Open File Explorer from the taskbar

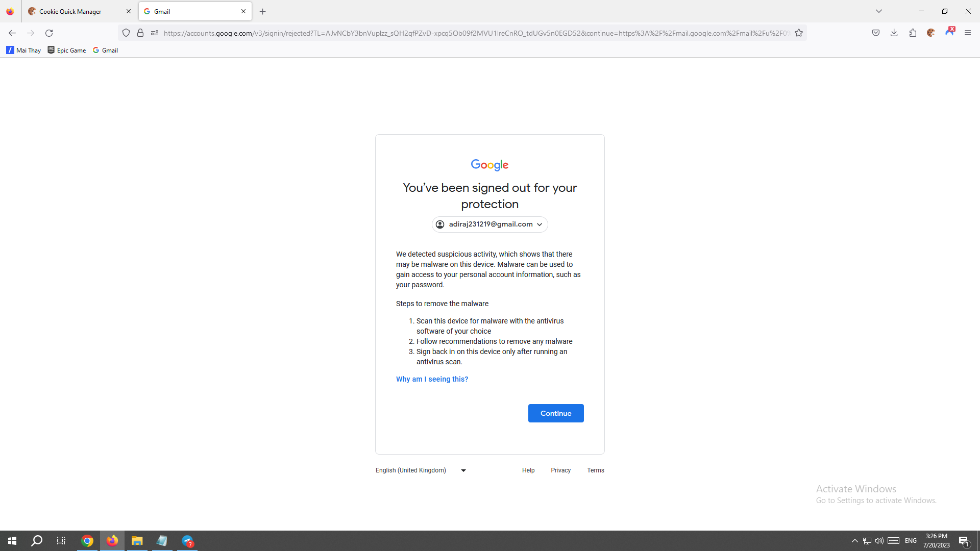point(137,541)
